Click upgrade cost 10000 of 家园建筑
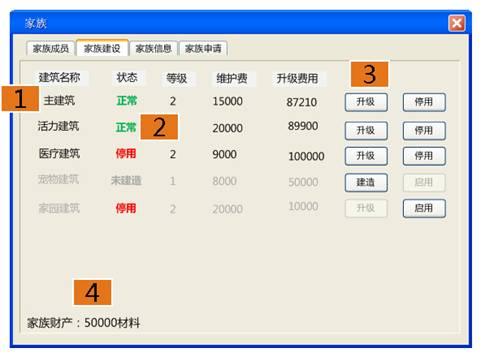485x361 pixels. tap(303, 207)
